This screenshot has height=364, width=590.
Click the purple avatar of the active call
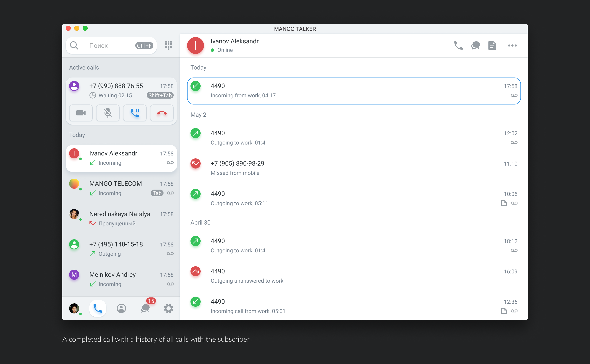coord(74,86)
